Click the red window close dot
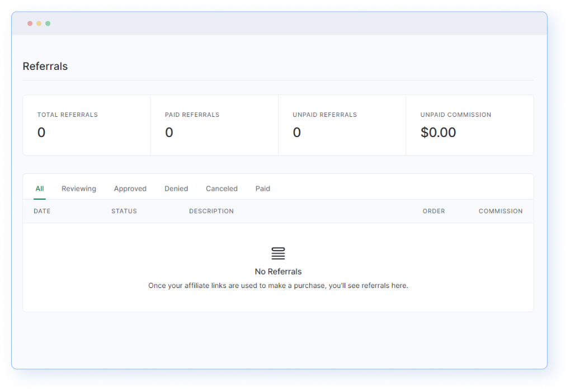The image size is (570, 392). tap(30, 23)
